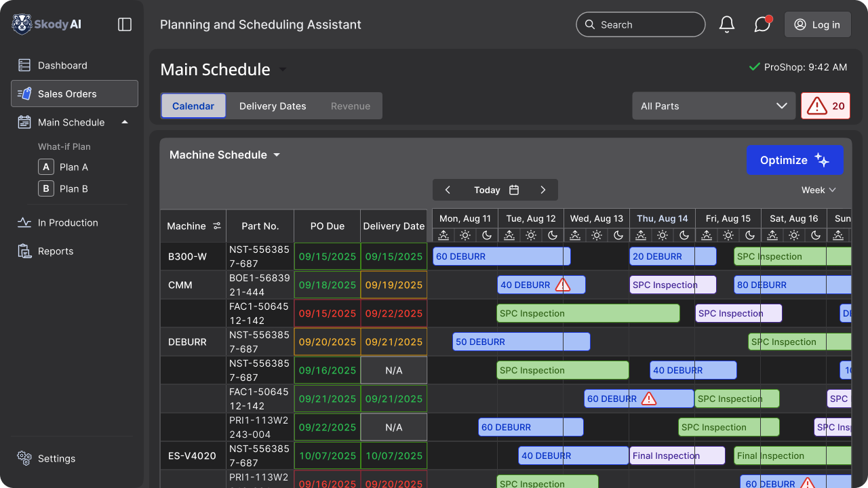Click the Optimize button
The width and height of the screenshot is (868, 488).
[795, 161]
